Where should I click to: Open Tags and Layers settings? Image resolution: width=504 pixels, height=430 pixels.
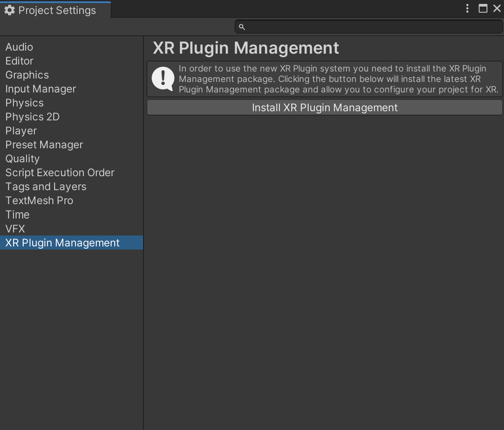pos(46,187)
